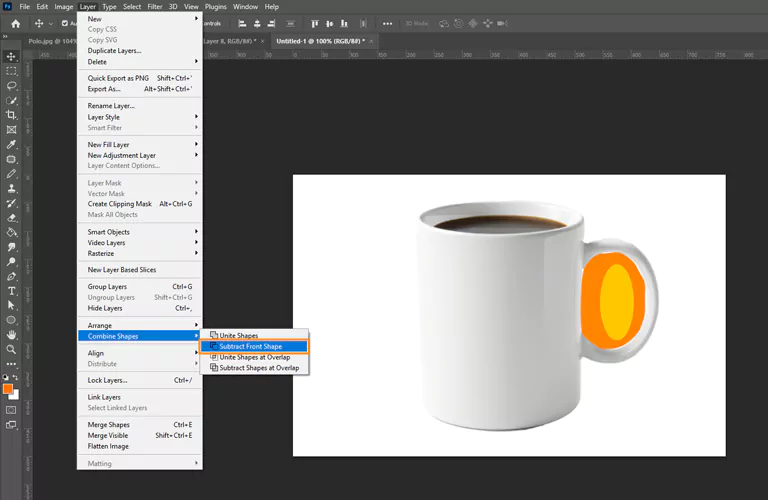Align vertical centers in options bar
This screenshot has height=500, width=768.
330,24
